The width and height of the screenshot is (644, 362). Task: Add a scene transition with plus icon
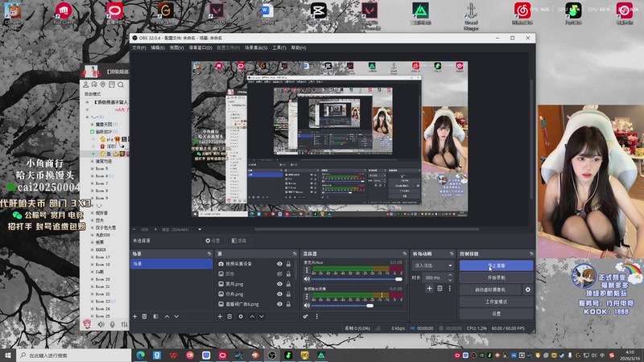[x=430, y=288]
